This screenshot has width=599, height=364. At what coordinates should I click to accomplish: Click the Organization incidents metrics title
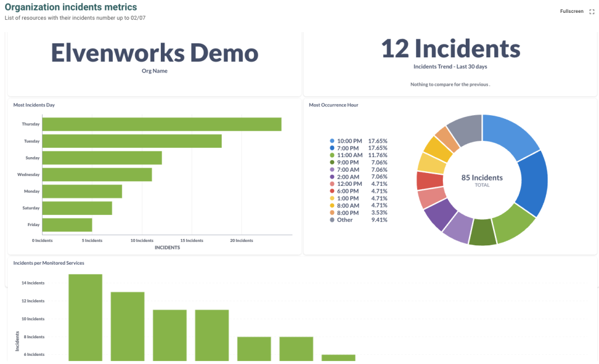pos(71,7)
